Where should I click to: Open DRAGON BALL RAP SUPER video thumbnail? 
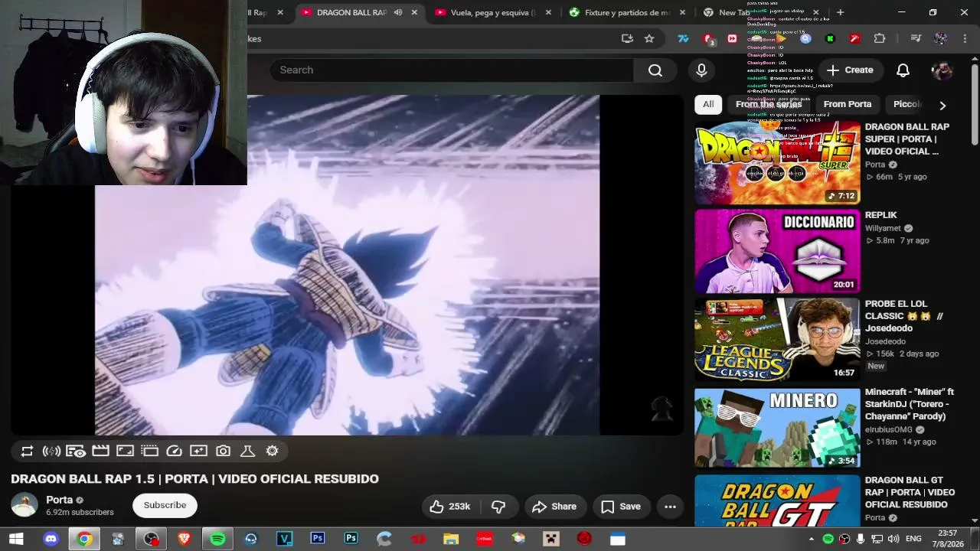(x=777, y=162)
